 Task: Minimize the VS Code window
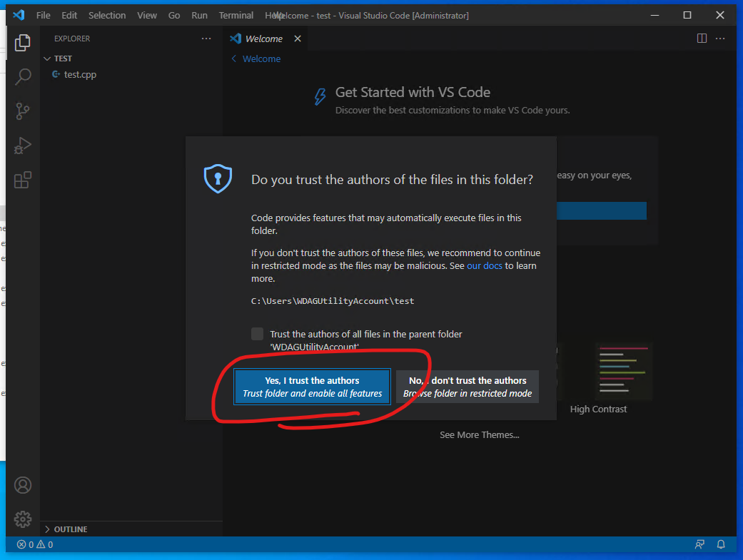point(655,15)
